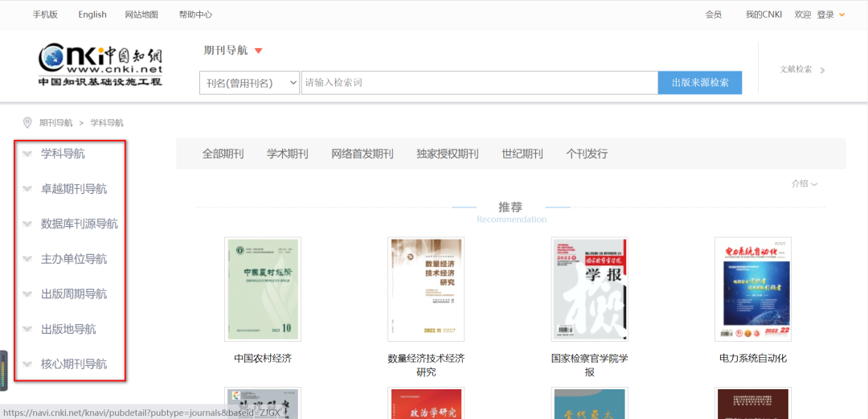868x419 pixels.
Task: Open the 登录 dropdown arrow
Action: click(842, 15)
